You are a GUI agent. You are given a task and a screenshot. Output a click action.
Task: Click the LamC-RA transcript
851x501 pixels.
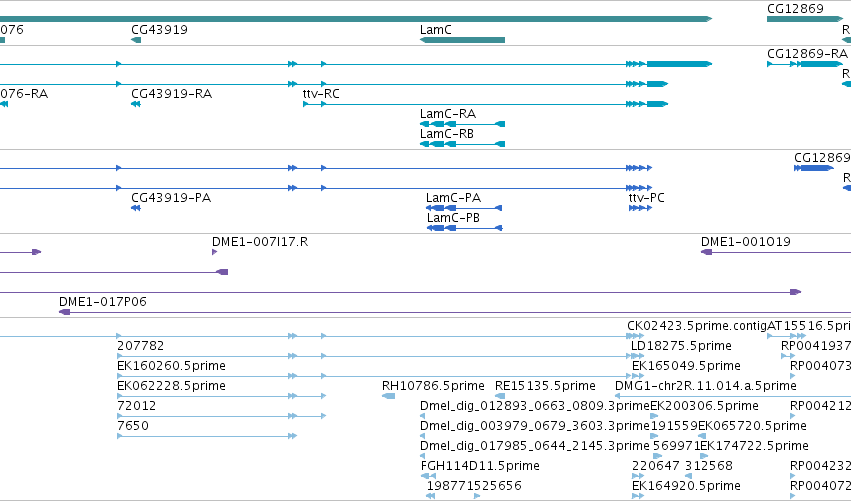click(x=462, y=124)
